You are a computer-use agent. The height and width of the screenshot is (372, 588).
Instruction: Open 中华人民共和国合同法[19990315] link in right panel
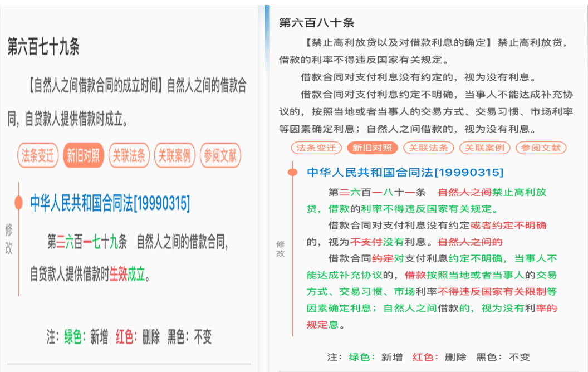[x=405, y=172]
